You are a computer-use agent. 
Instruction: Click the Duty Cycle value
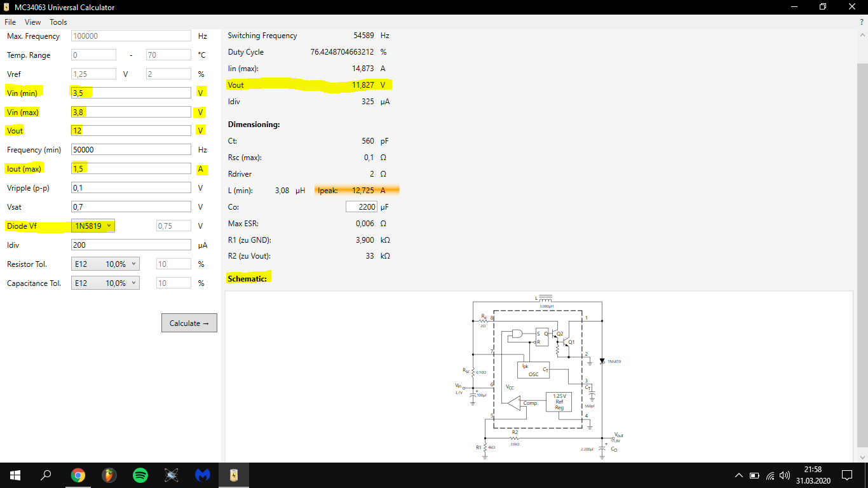(x=342, y=52)
